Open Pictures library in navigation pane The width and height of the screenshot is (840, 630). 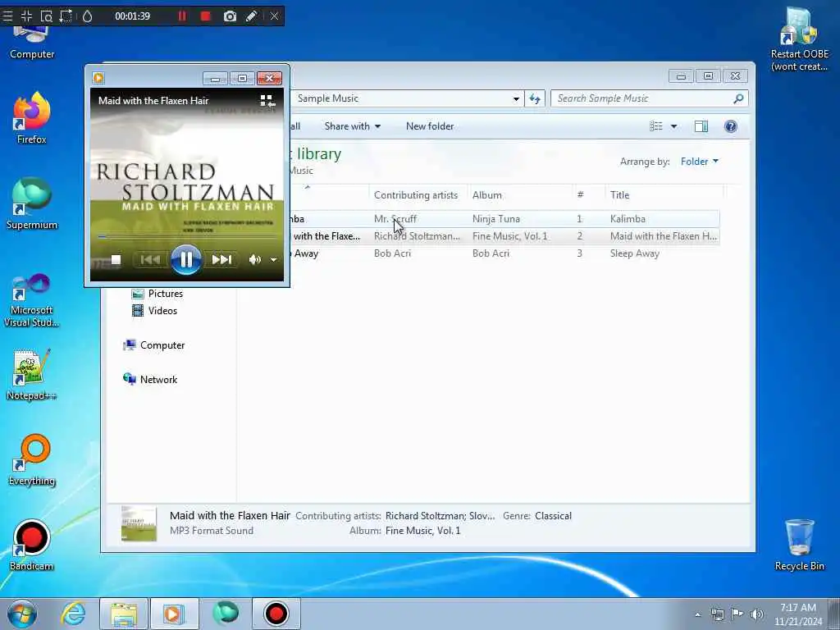pos(157,294)
